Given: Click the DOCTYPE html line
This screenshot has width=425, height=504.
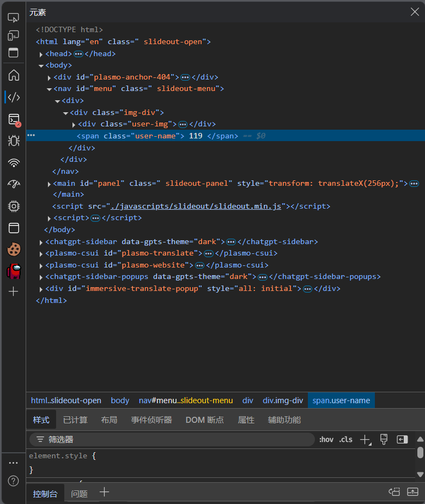Looking at the screenshot, I should [x=69, y=29].
